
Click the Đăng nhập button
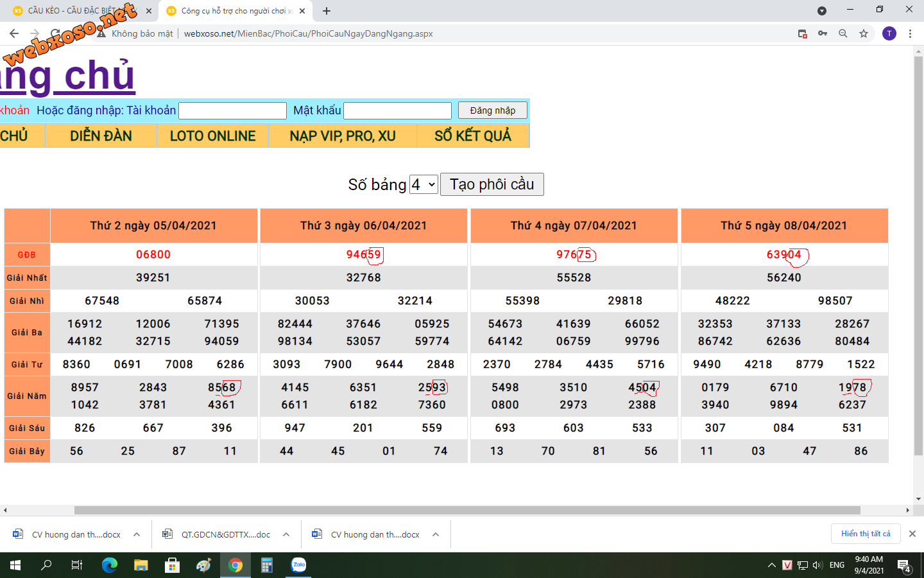click(493, 110)
